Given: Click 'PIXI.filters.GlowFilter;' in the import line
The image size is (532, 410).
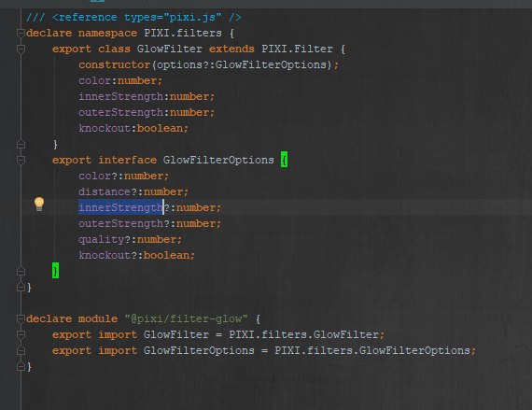Looking at the screenshot, I should tap(307, 334).
